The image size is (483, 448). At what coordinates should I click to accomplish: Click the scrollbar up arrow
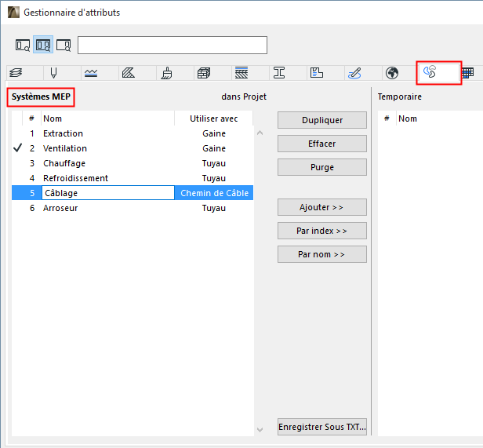260,133
